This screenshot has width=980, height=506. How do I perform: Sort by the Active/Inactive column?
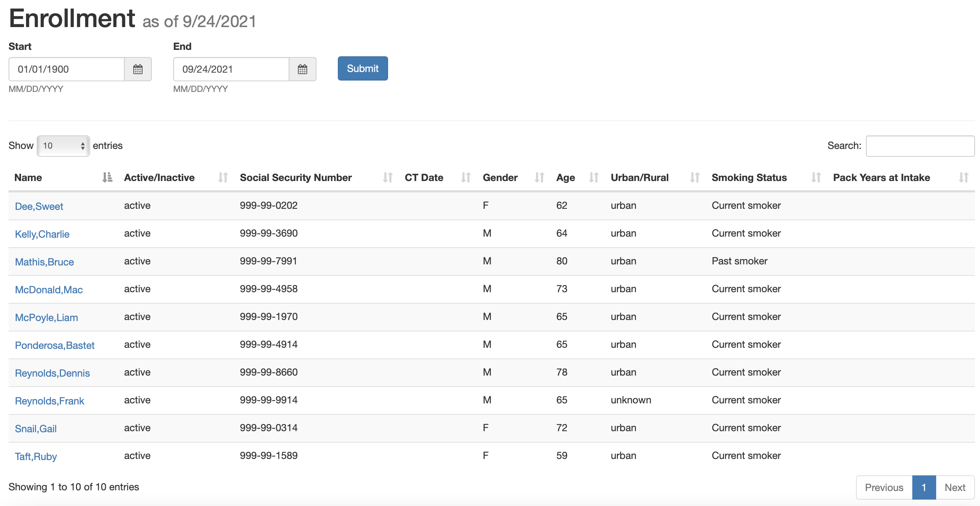coord(176,178)
